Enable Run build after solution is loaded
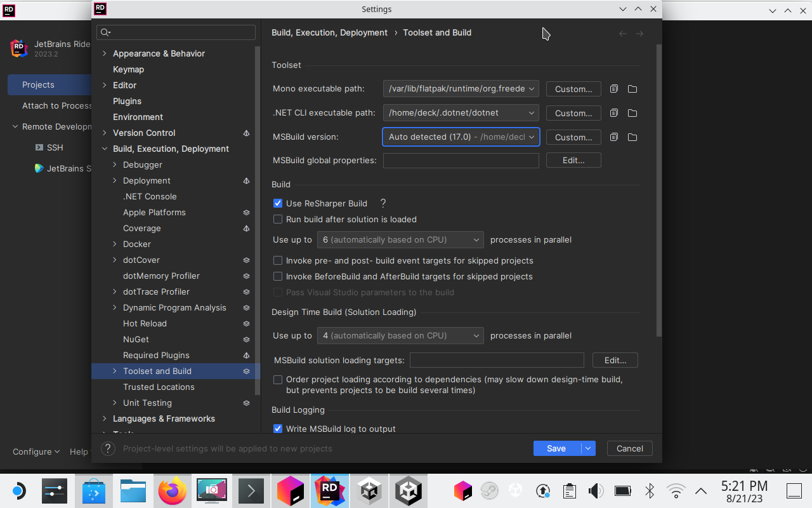Screen dimensions: 812x508 pyautogui.click(x=278, y=219)
